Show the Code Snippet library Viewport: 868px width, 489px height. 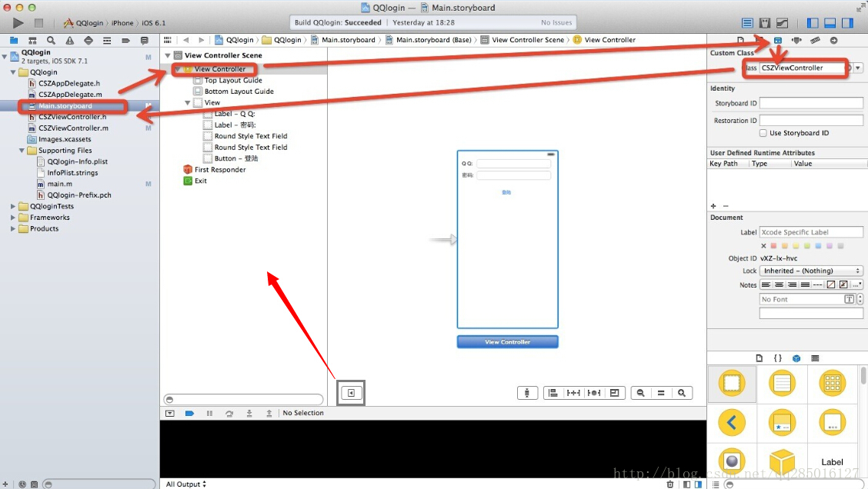(x=778, y=358)
